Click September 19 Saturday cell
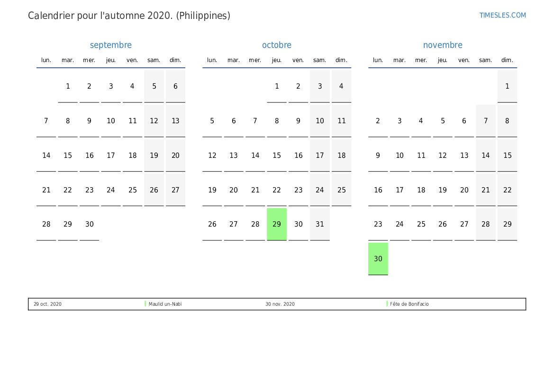554x392 pixels. [154, 155]
